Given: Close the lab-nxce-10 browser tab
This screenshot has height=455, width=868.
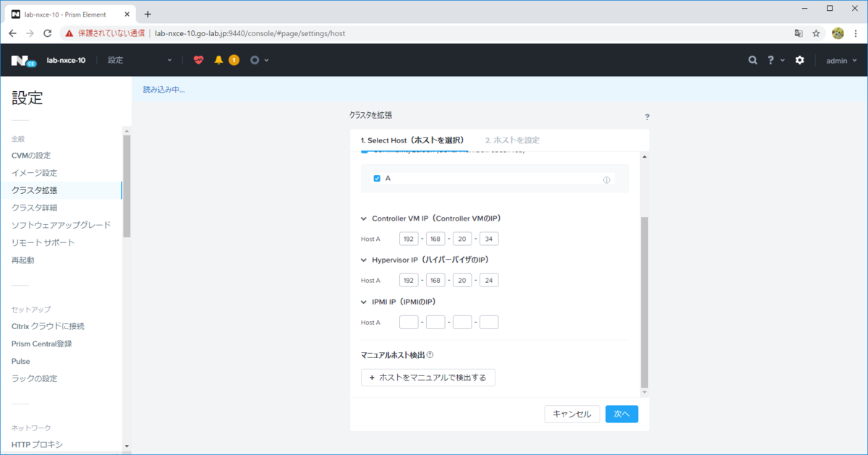Looking at the screenshot, I should (127, 14).
